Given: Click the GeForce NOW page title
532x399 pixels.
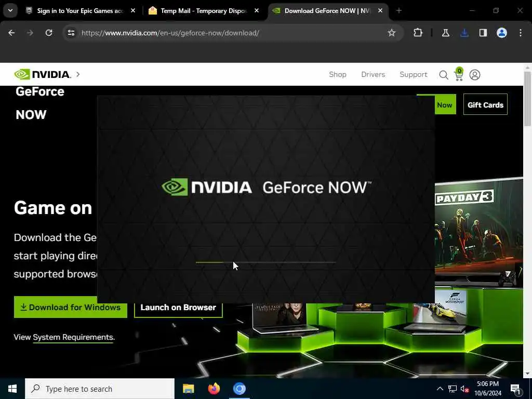Looking at the screenshot, I should point(39,103).
